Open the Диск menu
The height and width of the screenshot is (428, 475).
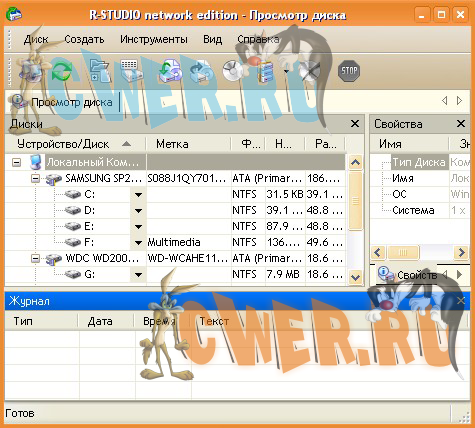click(36, 39)
